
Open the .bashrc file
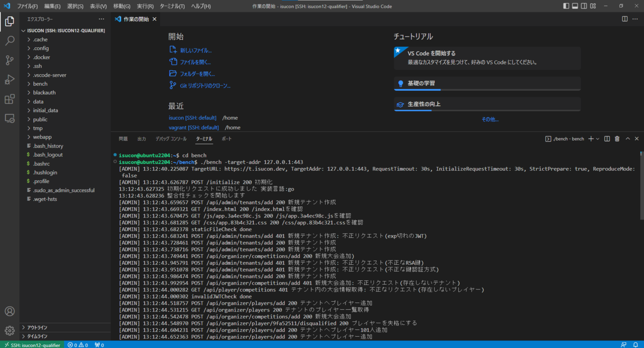(65, 164)
